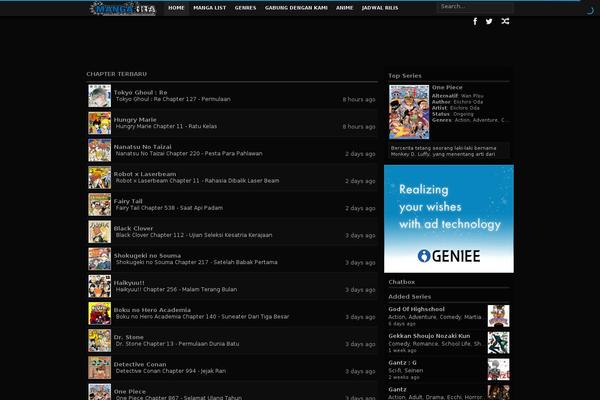Click the CHAPTER TERBARU heading
Image resolution: width=600 pixels, height=400 pixels.
pyautogui.click(x=116, y=74)
